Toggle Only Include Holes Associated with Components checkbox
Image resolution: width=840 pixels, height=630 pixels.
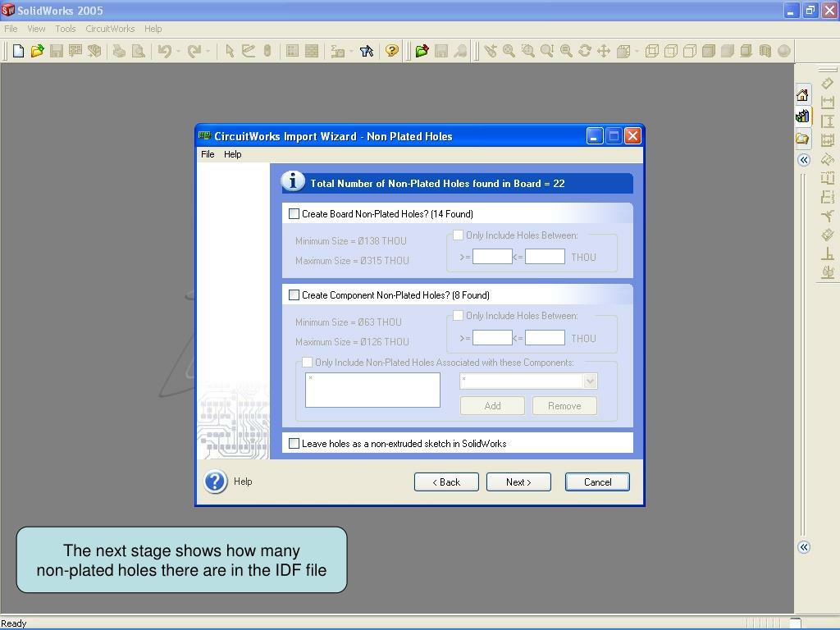[307, 362]
